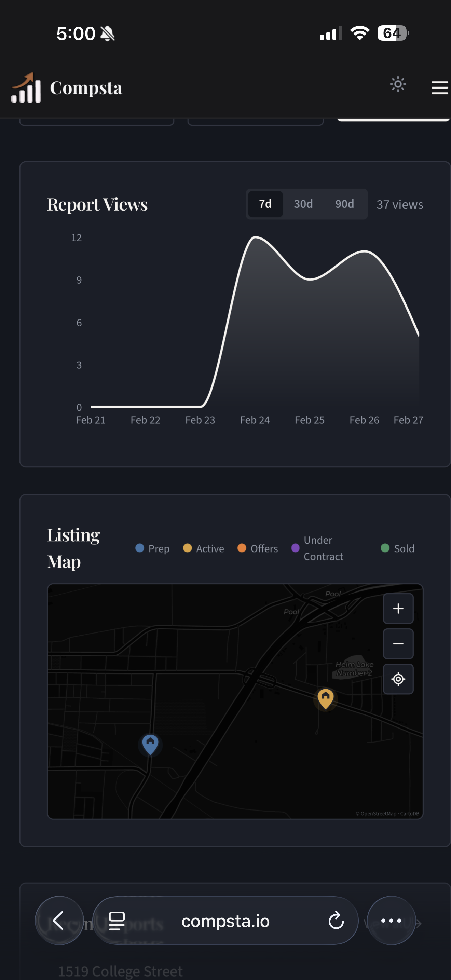Click the Report Views heading

tap(97, 204)
